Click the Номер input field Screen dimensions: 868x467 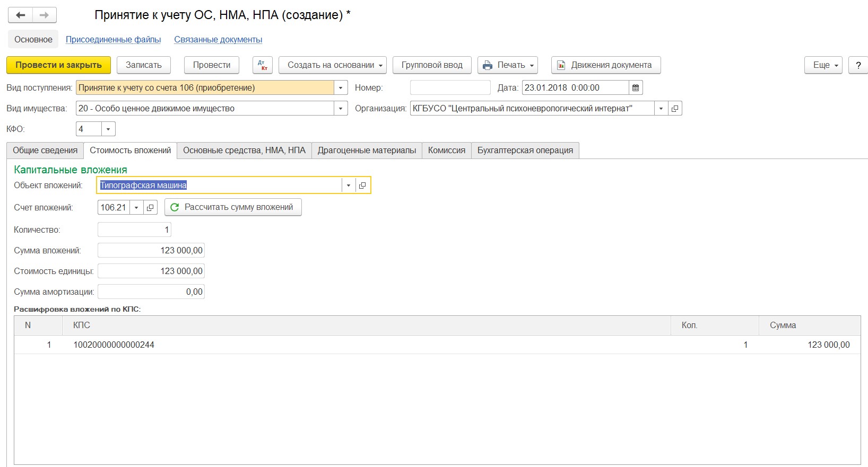[x=450, y=88]
